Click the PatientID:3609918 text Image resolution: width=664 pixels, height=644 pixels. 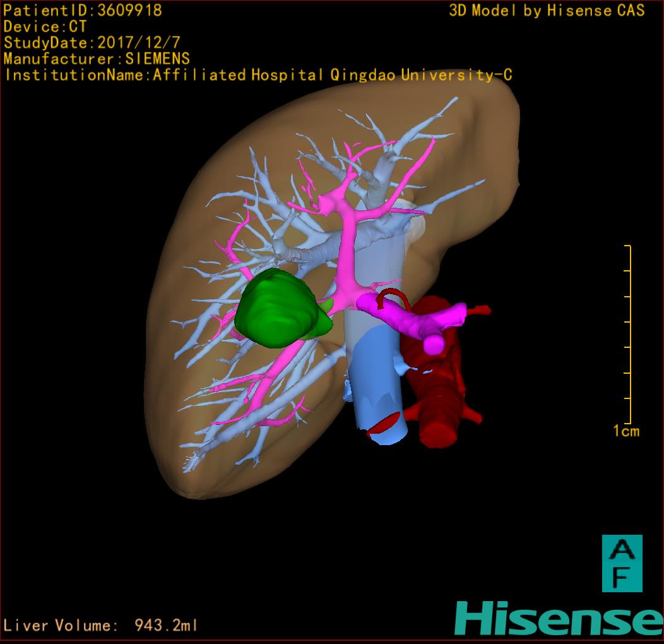point(83,11)
